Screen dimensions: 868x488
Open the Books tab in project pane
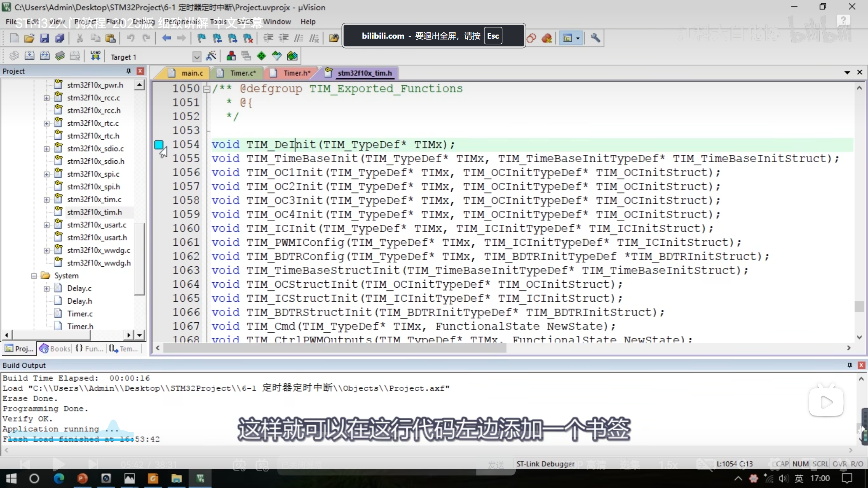[55, 348]
